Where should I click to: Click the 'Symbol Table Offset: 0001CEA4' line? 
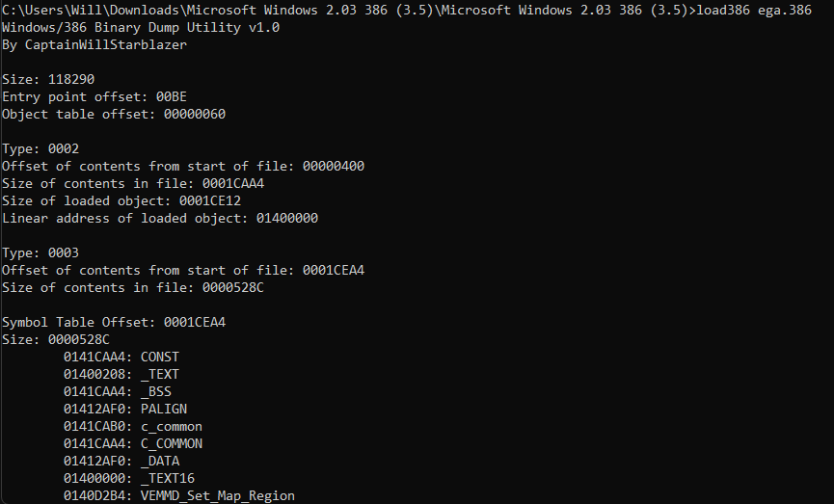click(114, 323)
